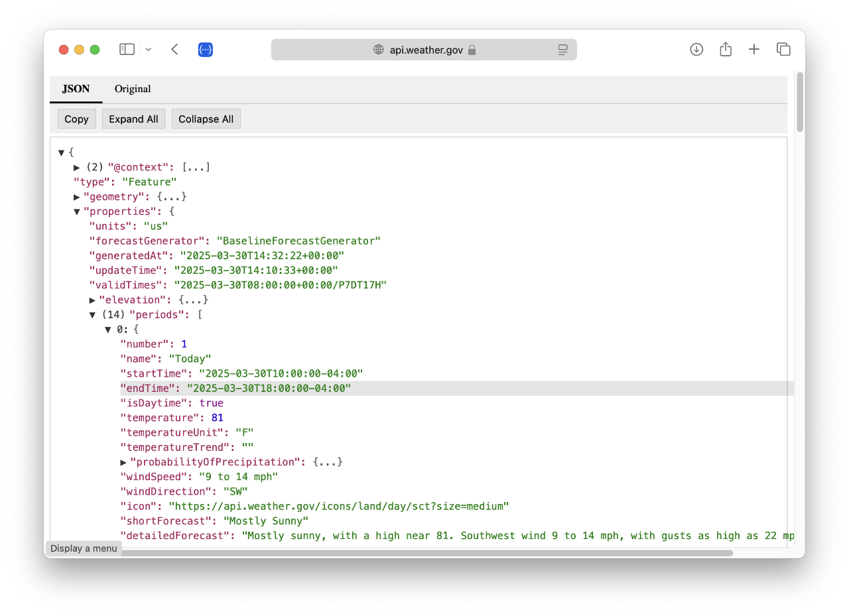Click the Copy button

click(x=76, y=119)
